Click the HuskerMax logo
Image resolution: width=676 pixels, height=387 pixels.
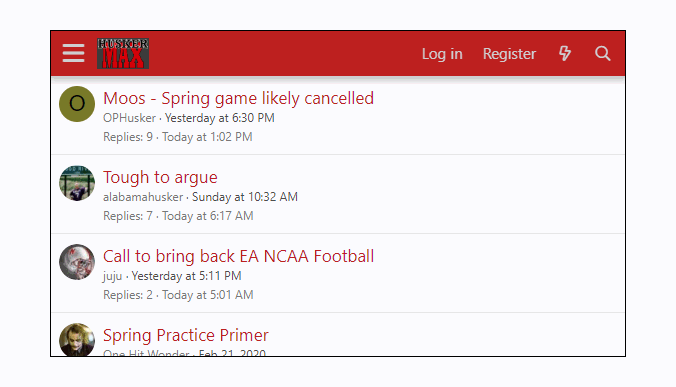(x=123, y=53)
